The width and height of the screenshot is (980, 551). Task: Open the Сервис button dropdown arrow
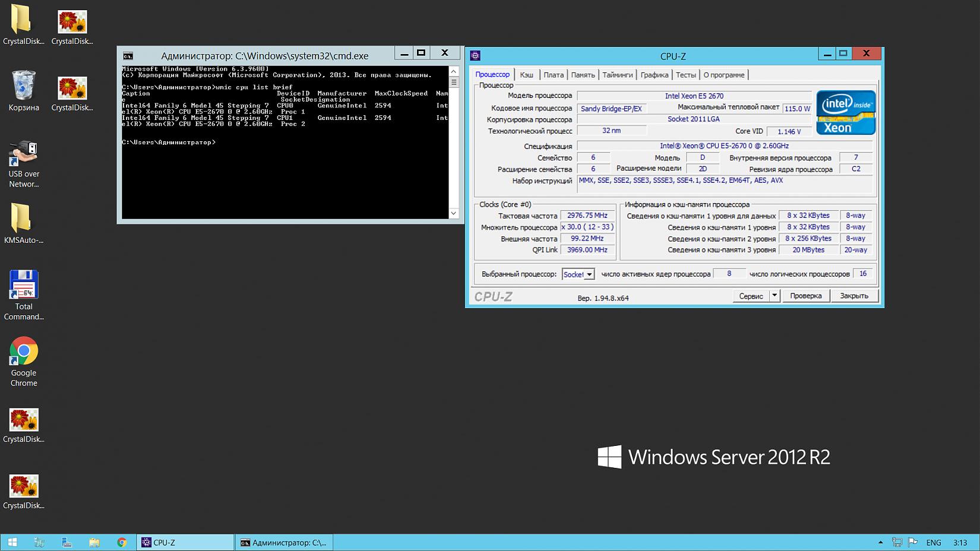click(774, 296)
